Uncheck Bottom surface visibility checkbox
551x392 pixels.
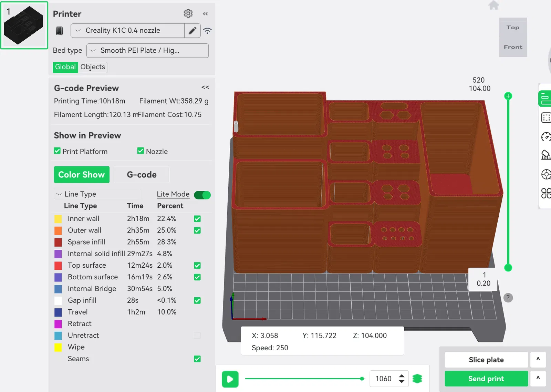click(x=197, y=277)
